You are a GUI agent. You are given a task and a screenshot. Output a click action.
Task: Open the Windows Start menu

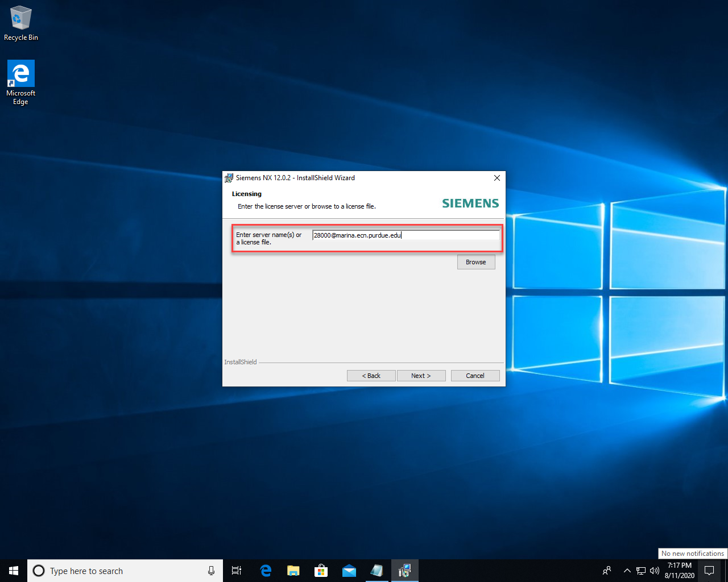coord(14,571)
